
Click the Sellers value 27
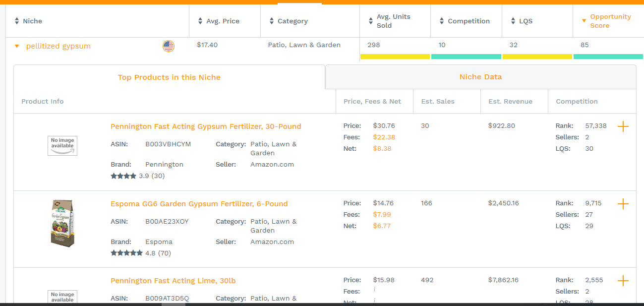(x=589, y=215)
